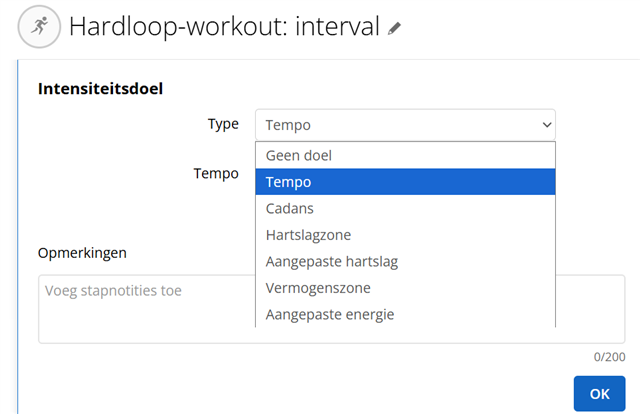Viewport: 640px width, 414px height.
Task: Click the blue vertical bar of step panel
Action: pos(18,237)
